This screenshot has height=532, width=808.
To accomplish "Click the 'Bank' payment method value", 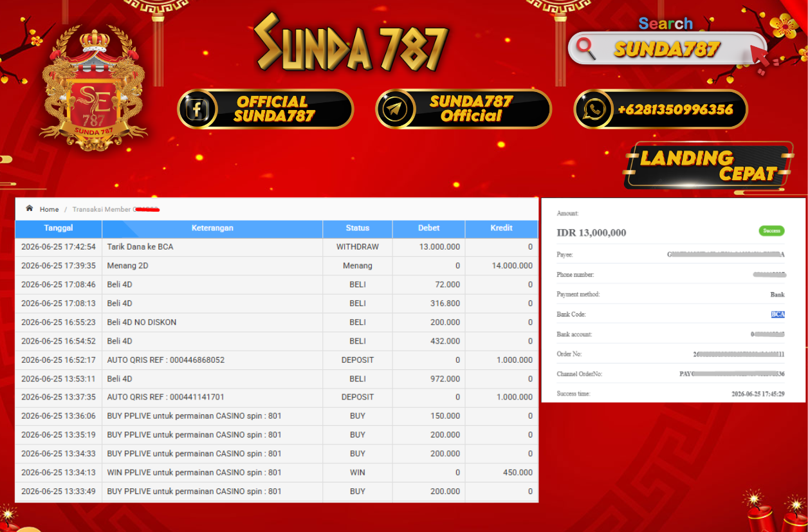I will 778,295.
